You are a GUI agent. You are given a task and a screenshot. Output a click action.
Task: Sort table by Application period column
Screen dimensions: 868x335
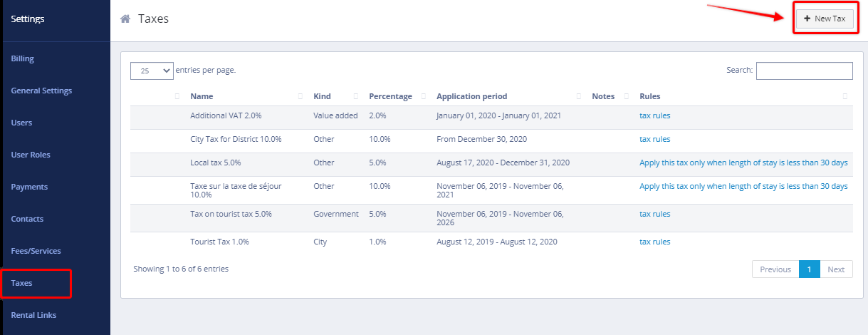(x=471, y=96)
